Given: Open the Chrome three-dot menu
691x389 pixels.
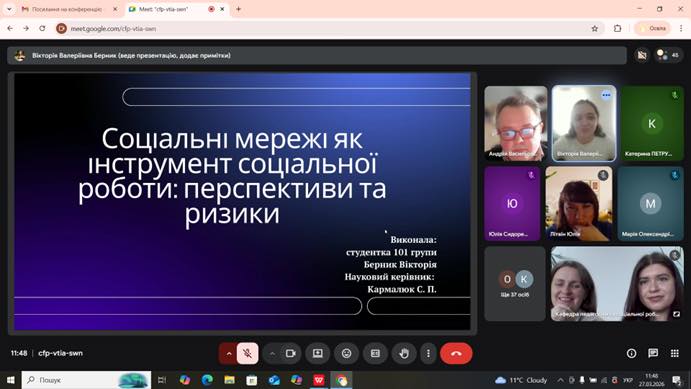Looking at the screenshot, I should [681, 28].
